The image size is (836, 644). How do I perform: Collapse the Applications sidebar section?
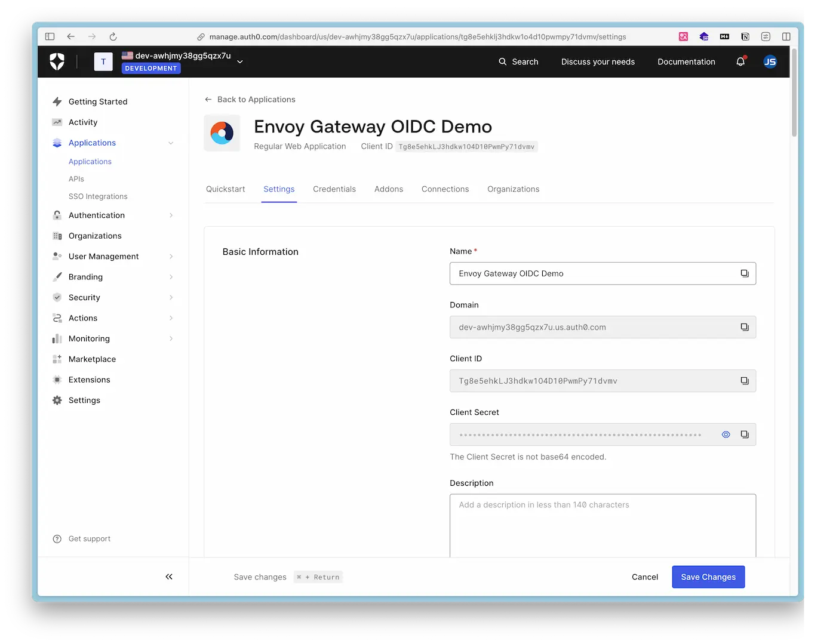coord(171,143)
